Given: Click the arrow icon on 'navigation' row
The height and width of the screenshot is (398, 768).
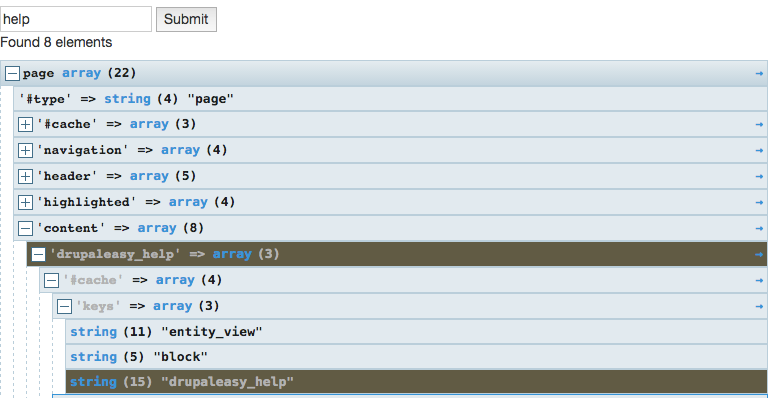Looking at the screenshot, I should [759, 151].
